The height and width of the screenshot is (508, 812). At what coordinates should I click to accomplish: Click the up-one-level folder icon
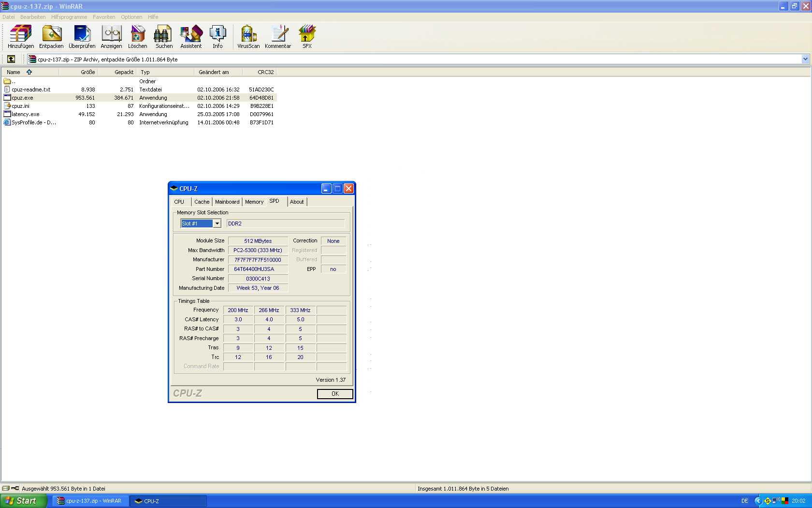pyautogui.click(x=11, y=59)
